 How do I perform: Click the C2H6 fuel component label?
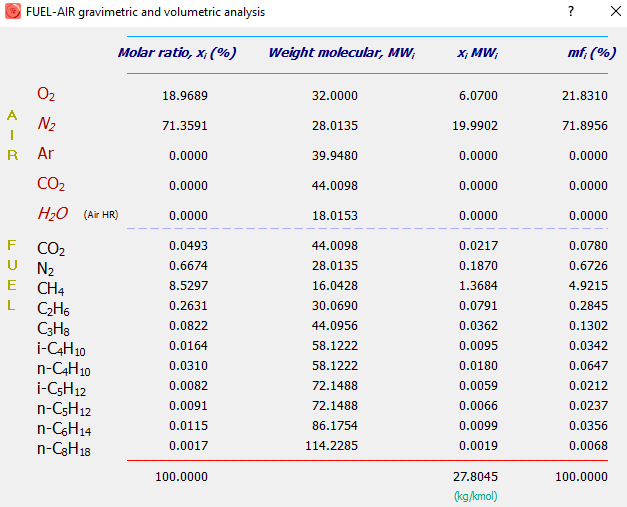point(54,309)
